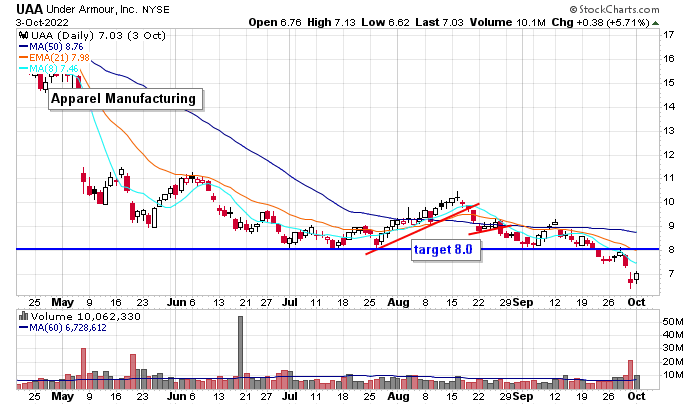Click the 'Jun' label on upper date axis

pyautogui.click(x=176, y=302)
